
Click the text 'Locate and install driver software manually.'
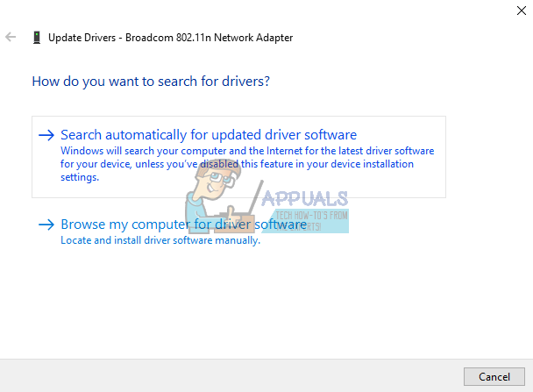pos(160,240)
